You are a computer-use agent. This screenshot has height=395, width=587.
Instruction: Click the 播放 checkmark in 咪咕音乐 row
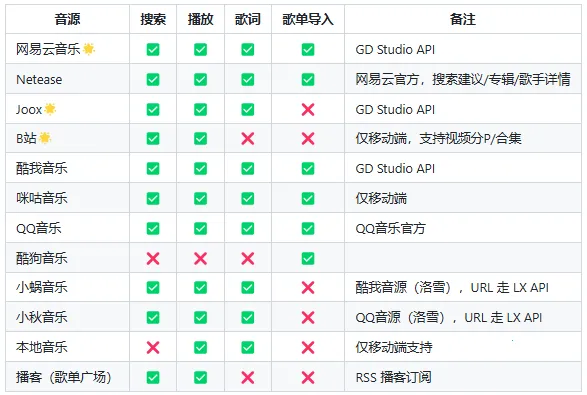coord(200,198)
